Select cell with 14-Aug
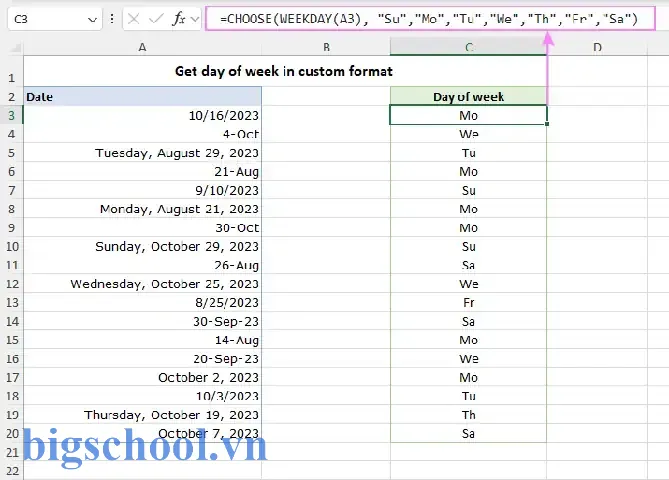Image resolution: width=669 pixels, height=480 pixels. (x=143, y=340)
